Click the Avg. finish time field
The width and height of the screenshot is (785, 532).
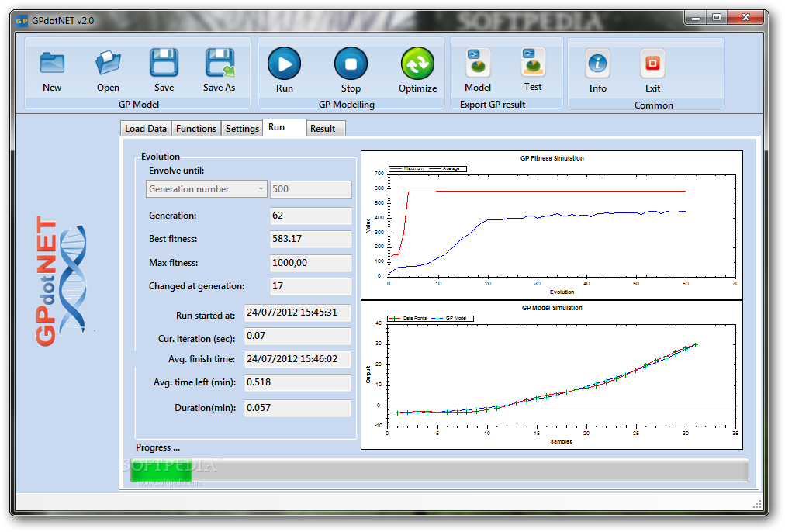297,359
